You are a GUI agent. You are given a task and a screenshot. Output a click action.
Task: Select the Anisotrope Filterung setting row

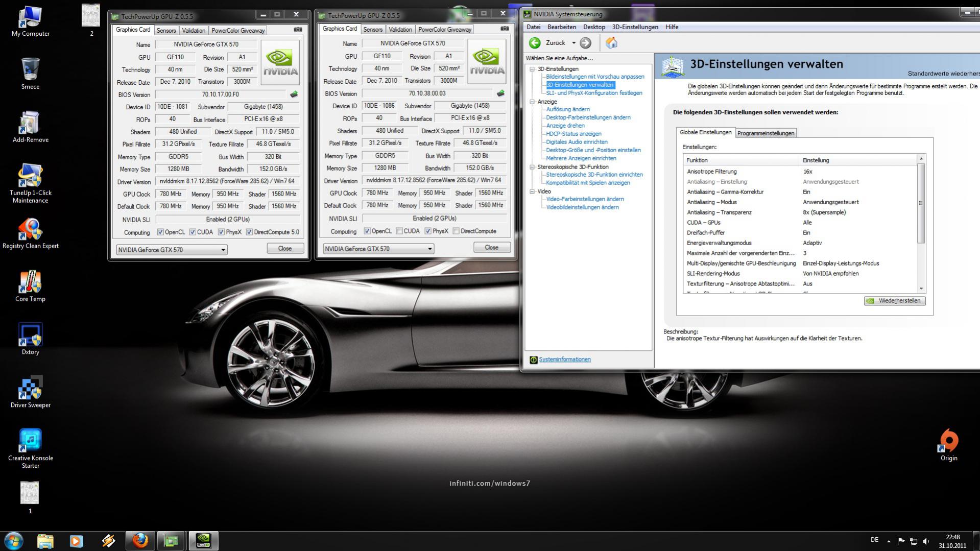800,172
